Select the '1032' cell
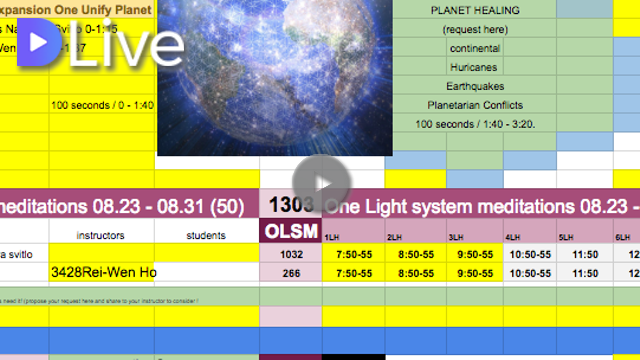The image size is (640, 360). coord(291,254)
